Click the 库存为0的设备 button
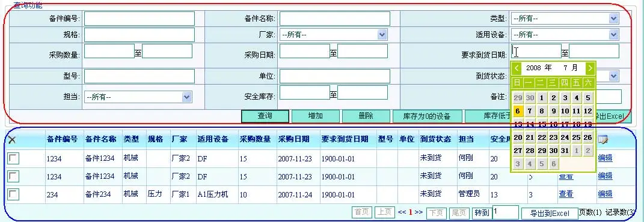 point(427,116)
